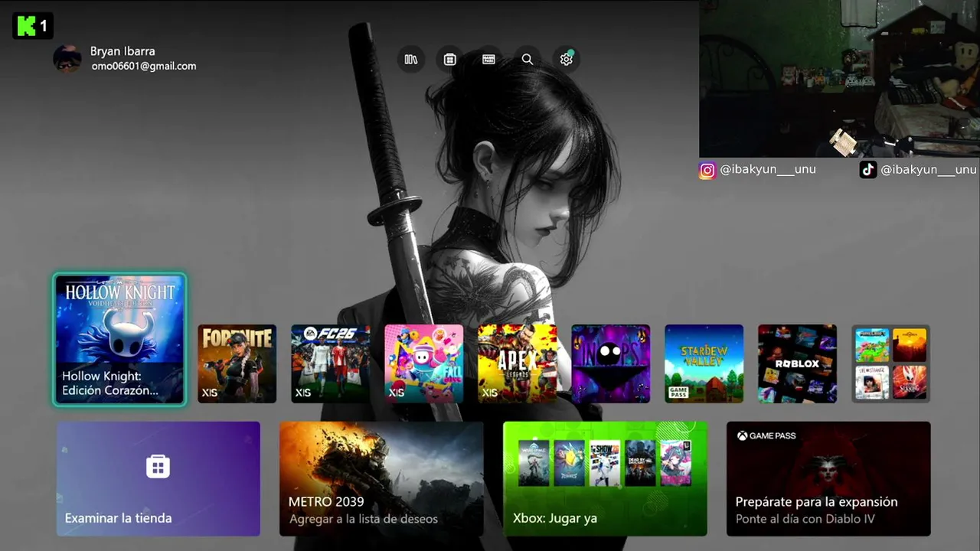Screen dimensions: 980x551
Task: Open the Microsoft Store icon in top bar
Action: pos(450,59)
